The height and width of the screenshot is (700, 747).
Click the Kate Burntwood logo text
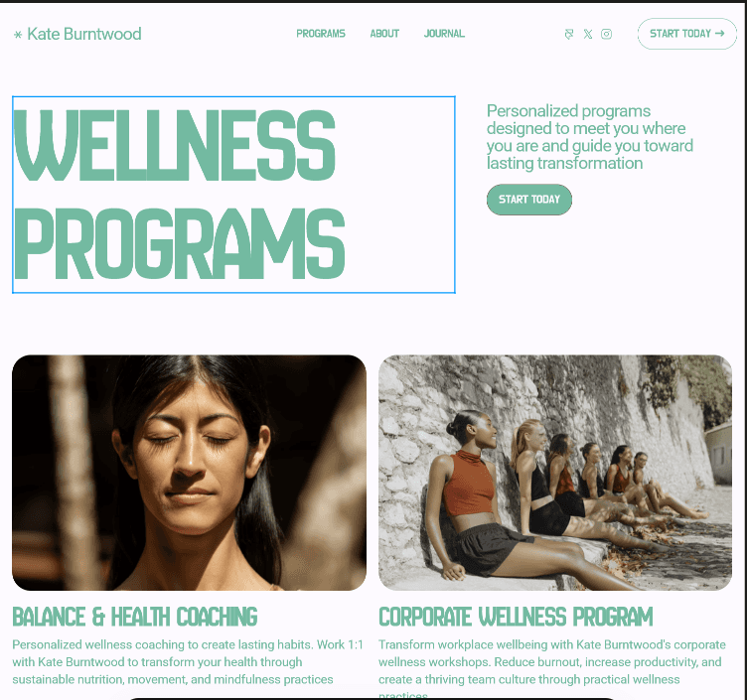coord(84,34)
